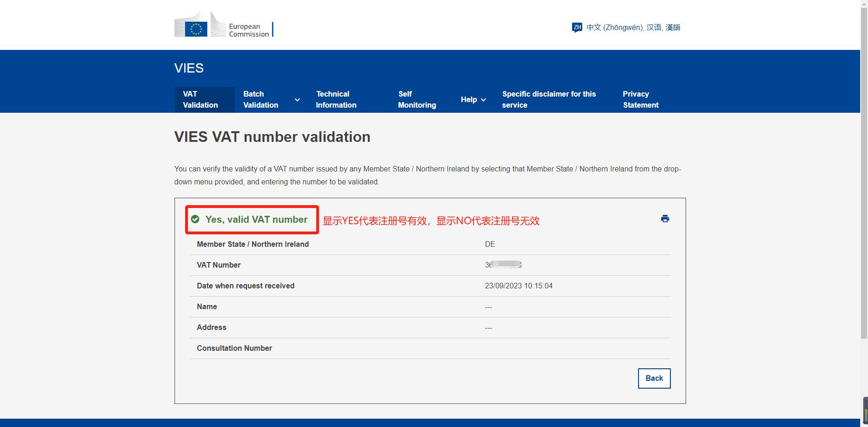Click the green valid checkmark icon
Screen dimensions: 868x427
tap(195, 219)
